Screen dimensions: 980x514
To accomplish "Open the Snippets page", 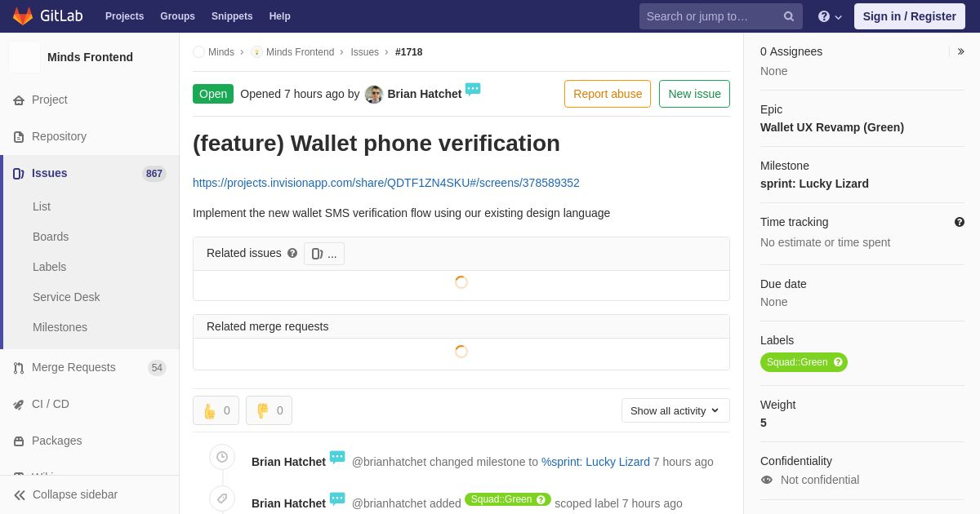I will [x=232, y=16].
